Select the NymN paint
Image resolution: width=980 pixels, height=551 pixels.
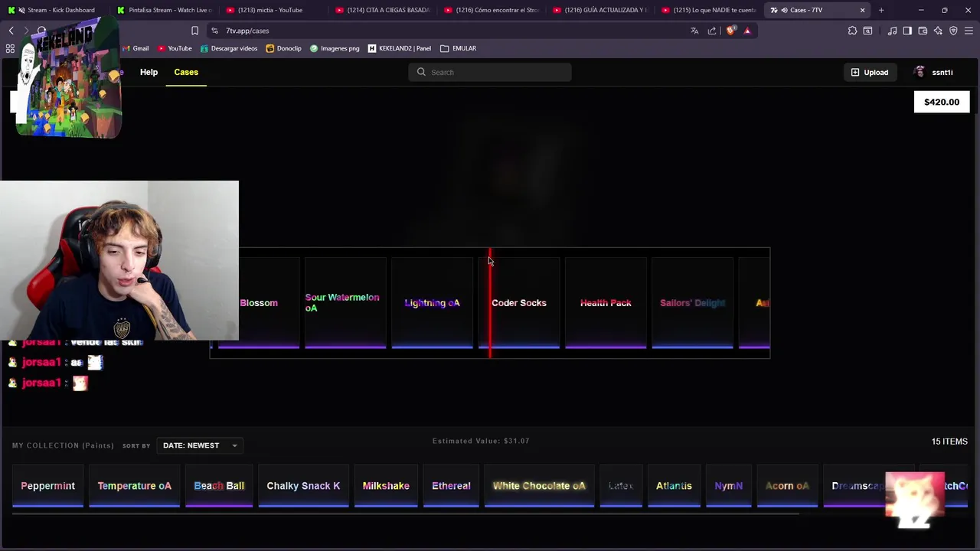click(x=728, y=486)
